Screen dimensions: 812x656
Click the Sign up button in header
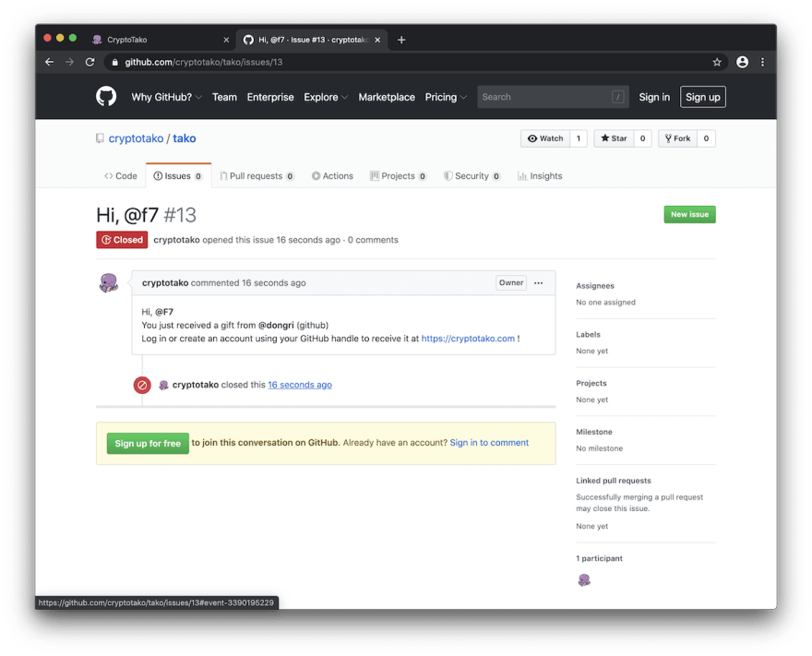[703, 97]
